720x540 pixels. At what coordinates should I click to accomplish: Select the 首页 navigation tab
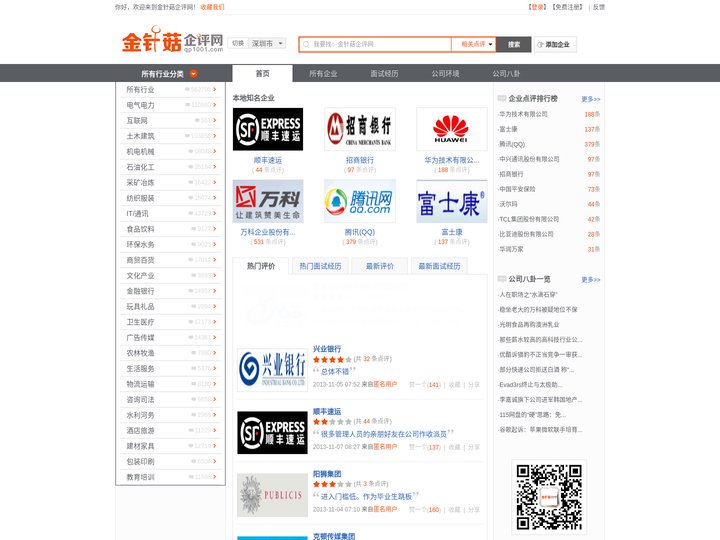tap(262, 73)
